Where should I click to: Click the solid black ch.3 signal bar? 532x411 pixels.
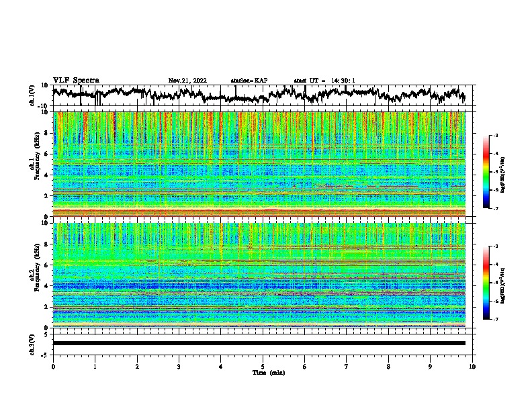coord(259,343)
